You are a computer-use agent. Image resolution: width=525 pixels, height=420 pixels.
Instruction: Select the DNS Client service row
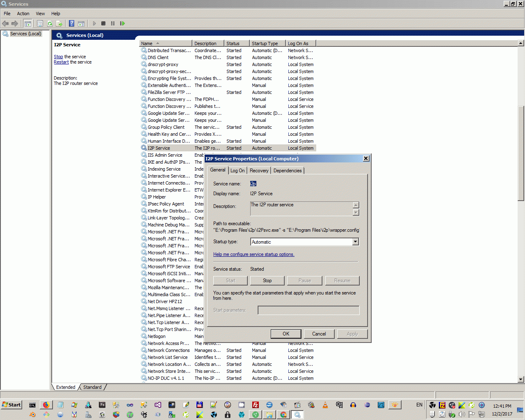coord(228,57)
